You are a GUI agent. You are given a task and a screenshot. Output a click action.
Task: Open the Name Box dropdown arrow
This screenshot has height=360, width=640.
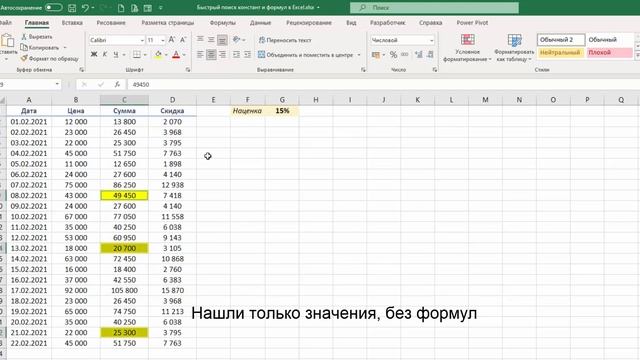click(x=57, y=84)
